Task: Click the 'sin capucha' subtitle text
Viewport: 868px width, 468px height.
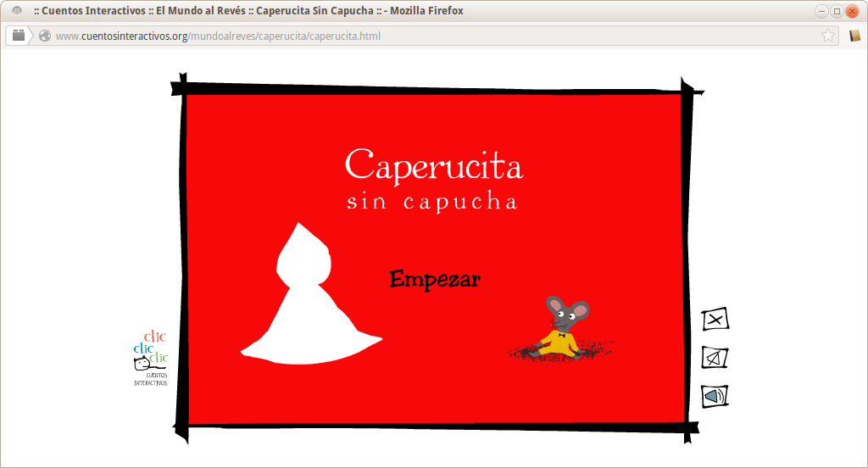Action: [432, 203]
